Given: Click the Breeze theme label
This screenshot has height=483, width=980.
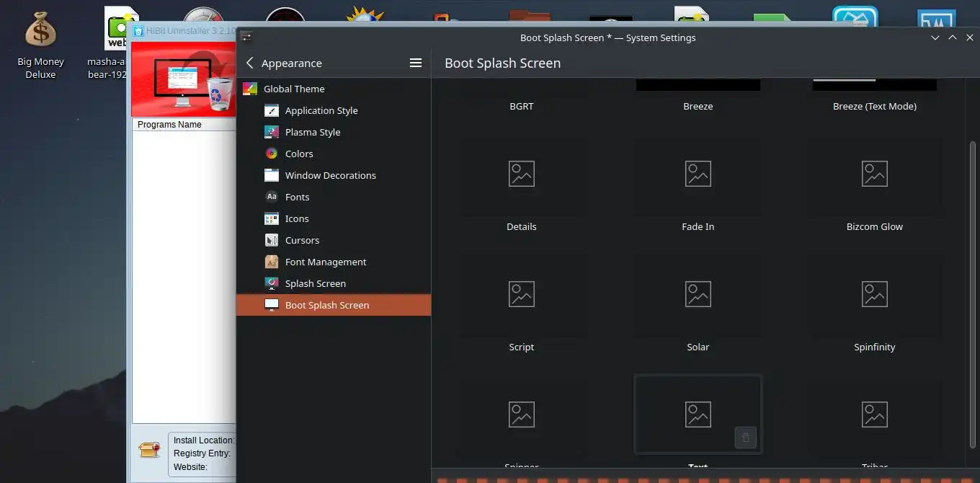Looking at the screenshot, I should 698,106.
